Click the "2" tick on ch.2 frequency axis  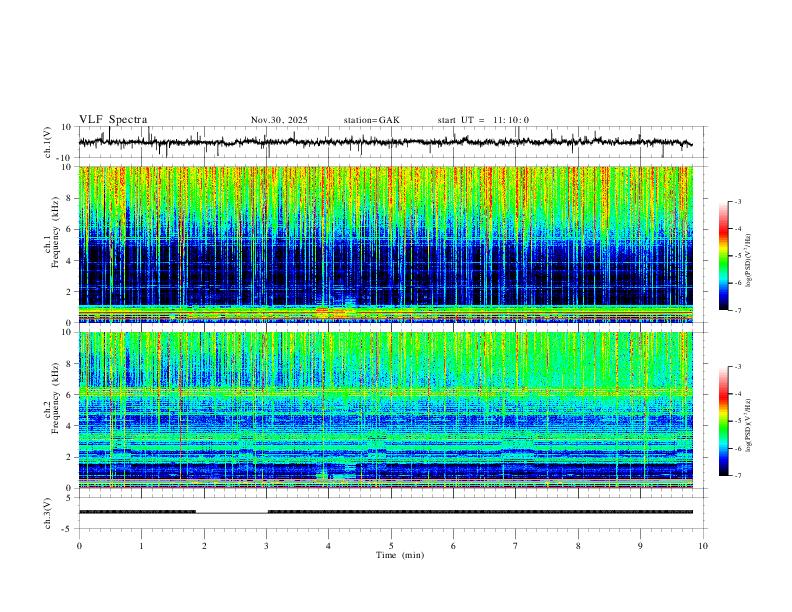point(70,457)
